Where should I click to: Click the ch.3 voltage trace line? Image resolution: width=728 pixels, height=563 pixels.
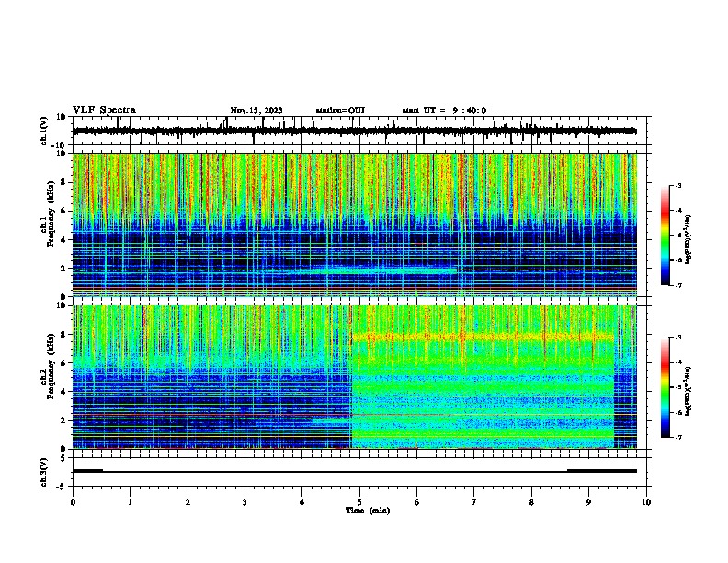tap(354, 471)
